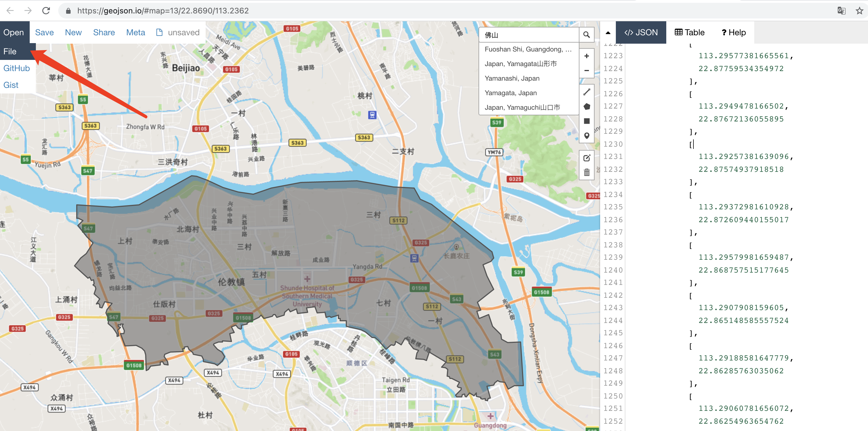The image size is (868, 431).
Task: Click coordinate 113.29372981610928 in editor
Action: [x=744, y=207]
